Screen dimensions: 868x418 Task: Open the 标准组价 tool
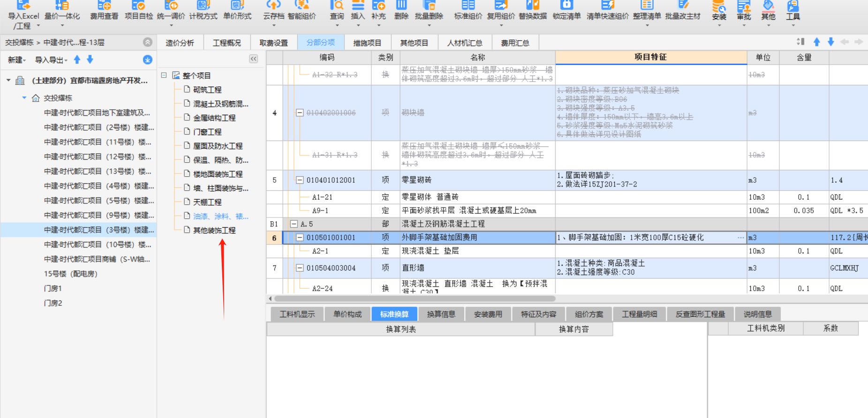[468, 6]
